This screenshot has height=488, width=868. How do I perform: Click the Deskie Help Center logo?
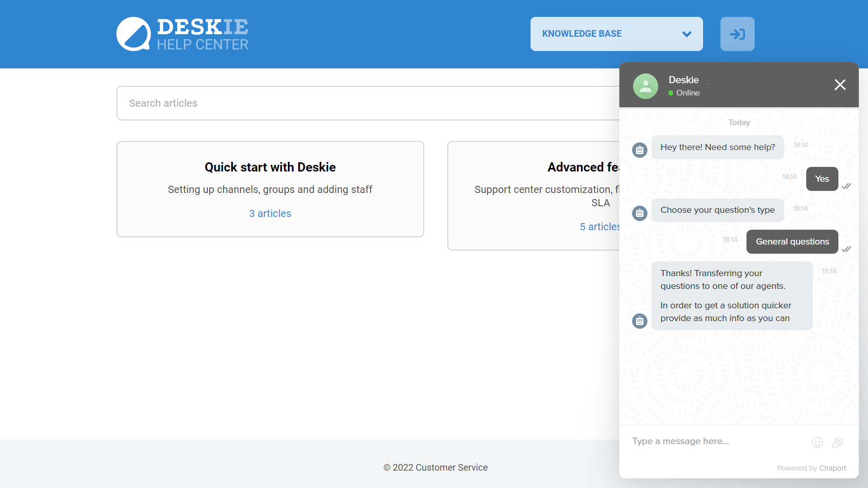(x=182, y=34)
